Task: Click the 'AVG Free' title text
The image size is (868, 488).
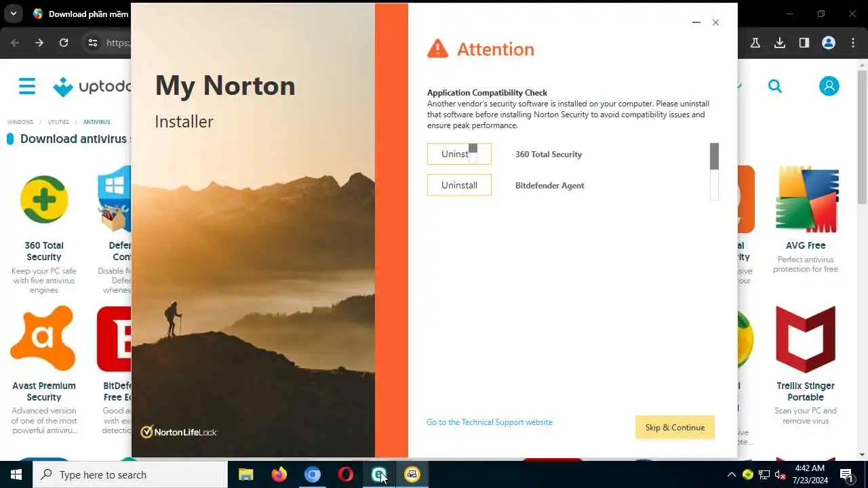Action: pyautogui.click(x=806, y=245)
